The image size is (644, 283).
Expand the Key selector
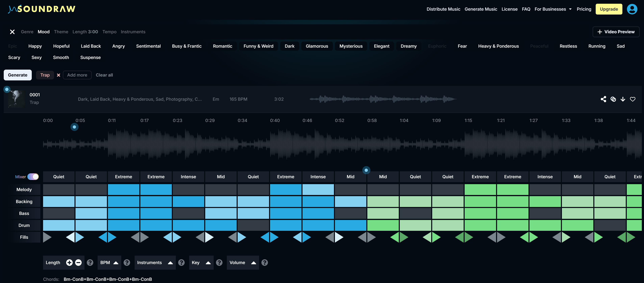coord(201,263)
